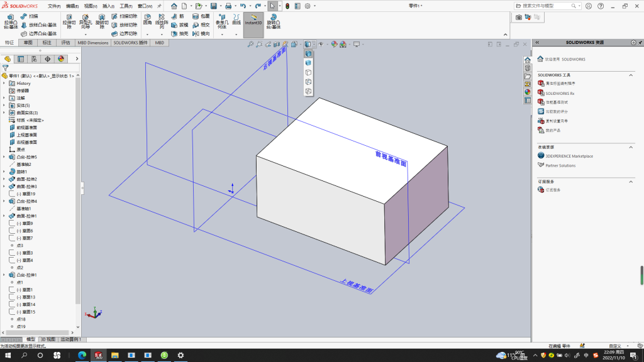Screen dimensions: 644x362
Task: Expand the History node in the tree
Action: [x=4, y=84]
